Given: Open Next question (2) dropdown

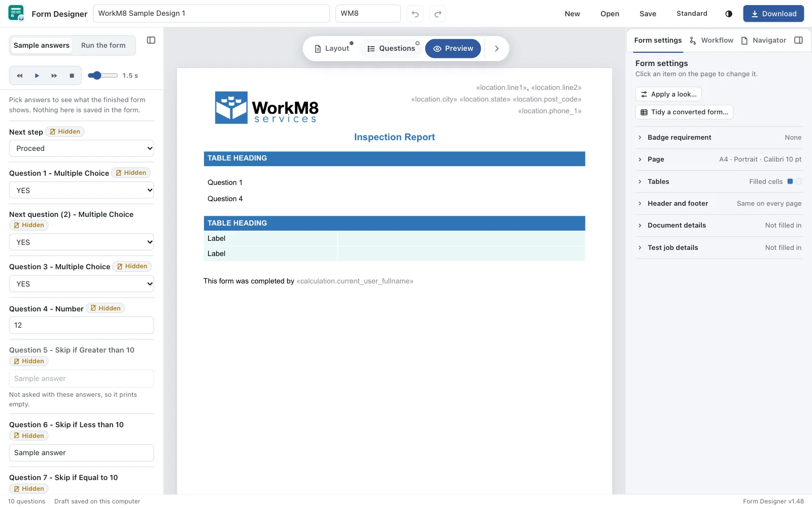Looking at the screenshot, I should click(x=81, y=242).
